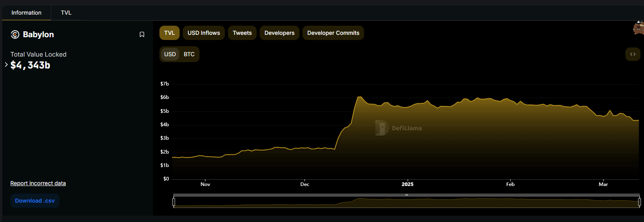Click the Babylon logo icon
Screen dimensions: 644x222
click(x=15, y=34)
